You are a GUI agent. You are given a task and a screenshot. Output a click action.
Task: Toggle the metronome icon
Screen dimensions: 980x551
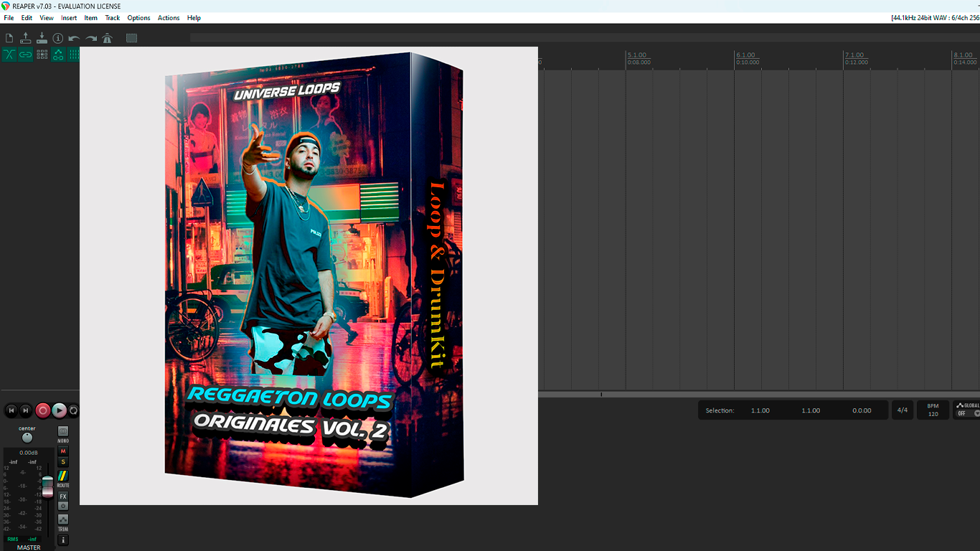(108, 38)
